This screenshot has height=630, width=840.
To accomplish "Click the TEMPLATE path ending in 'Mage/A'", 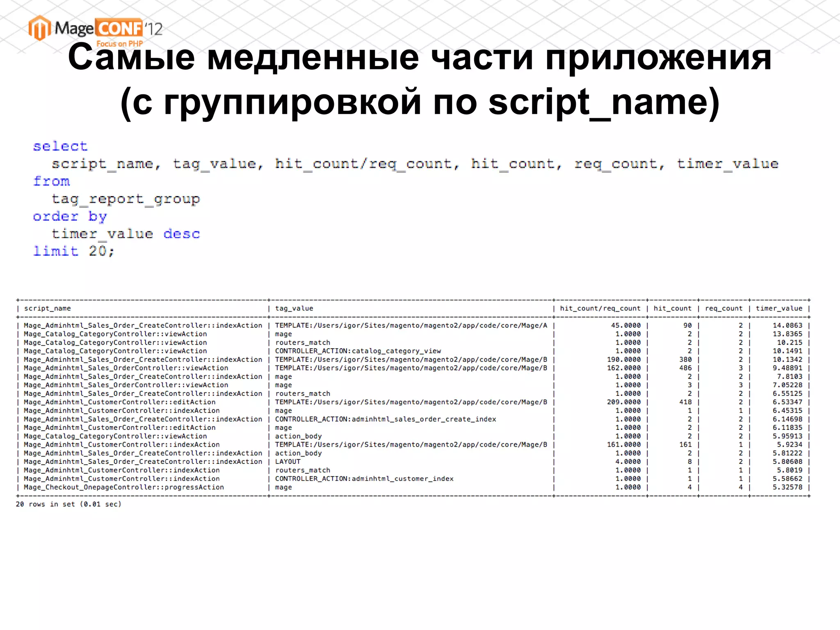I will (x=411, y=325).
